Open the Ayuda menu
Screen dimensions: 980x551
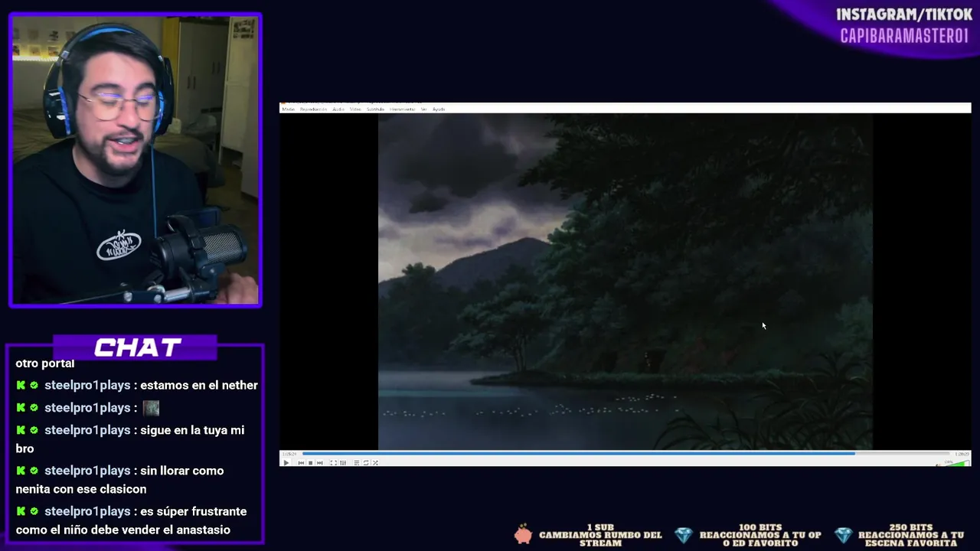[x=439, y=109]
